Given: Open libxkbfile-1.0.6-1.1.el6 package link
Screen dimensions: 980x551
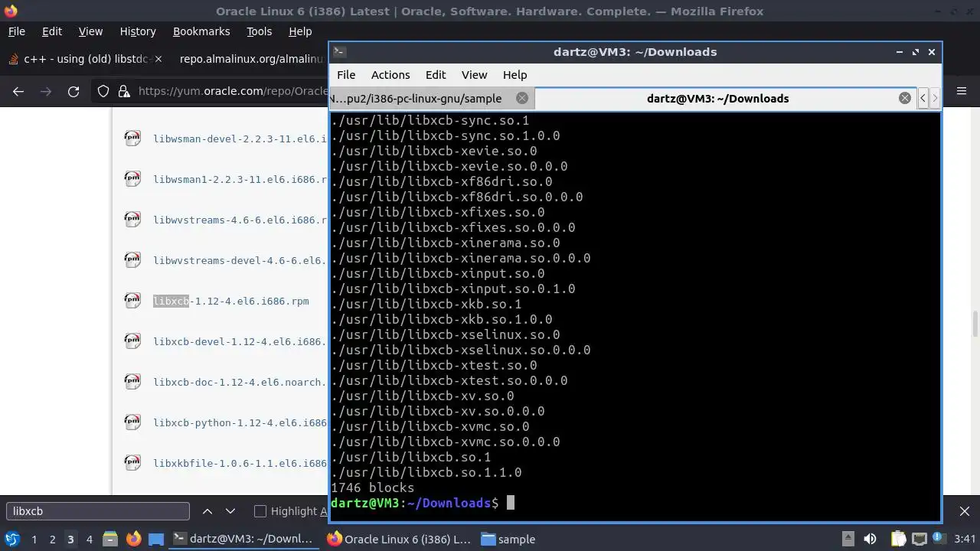Looking at the screenshot, I should click(240, 463).
